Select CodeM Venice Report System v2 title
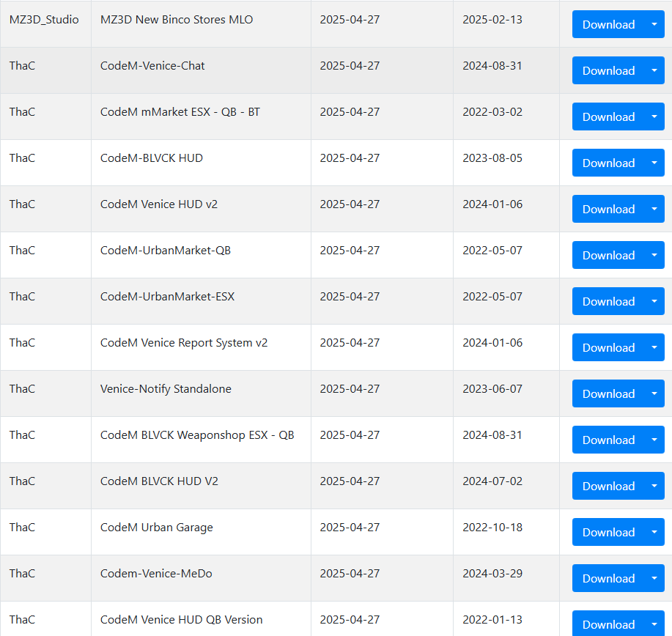This screenshot has width=672, height=636. (x=184, y=343)
